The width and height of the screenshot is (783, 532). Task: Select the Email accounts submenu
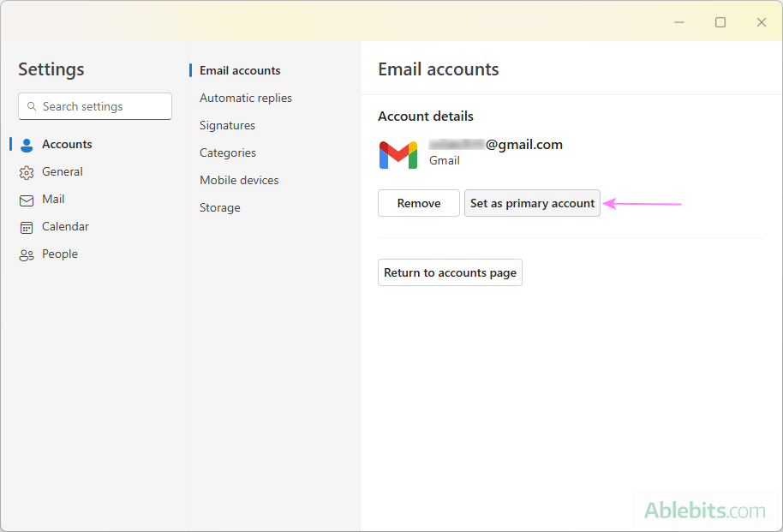coord(240,70)
